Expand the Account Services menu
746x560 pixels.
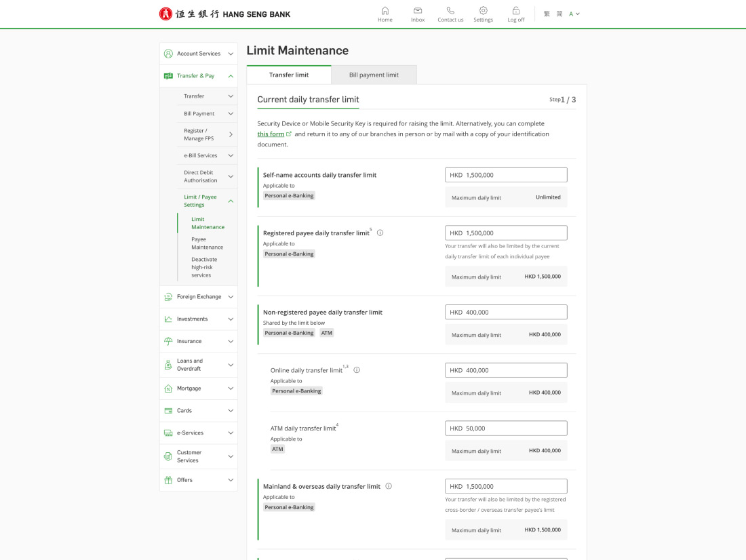click(x=199, y=54)
